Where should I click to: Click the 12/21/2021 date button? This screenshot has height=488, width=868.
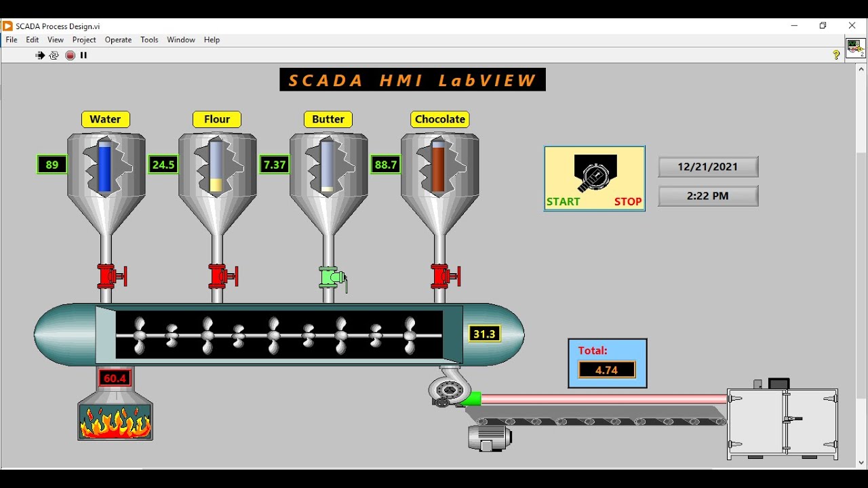708,167
